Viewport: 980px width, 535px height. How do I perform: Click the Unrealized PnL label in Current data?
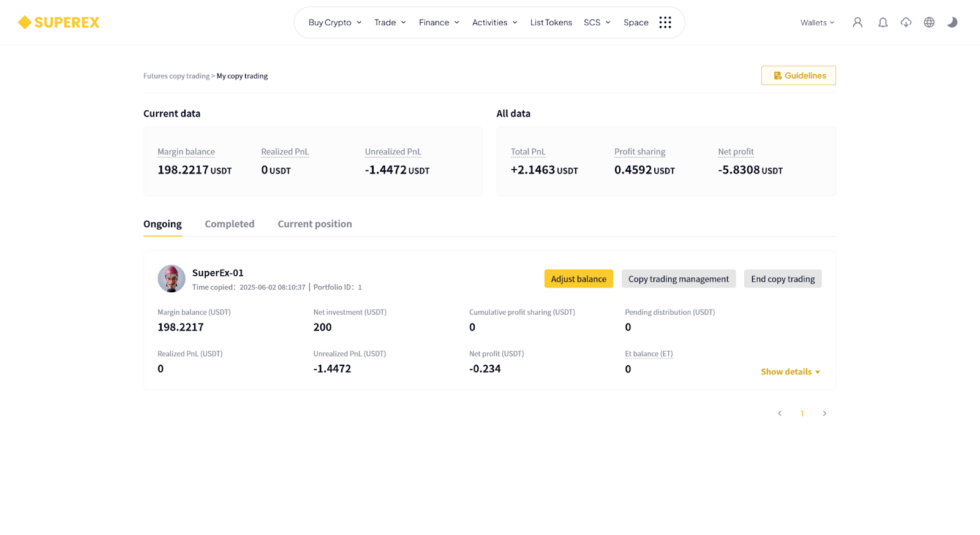click(393, 152)
